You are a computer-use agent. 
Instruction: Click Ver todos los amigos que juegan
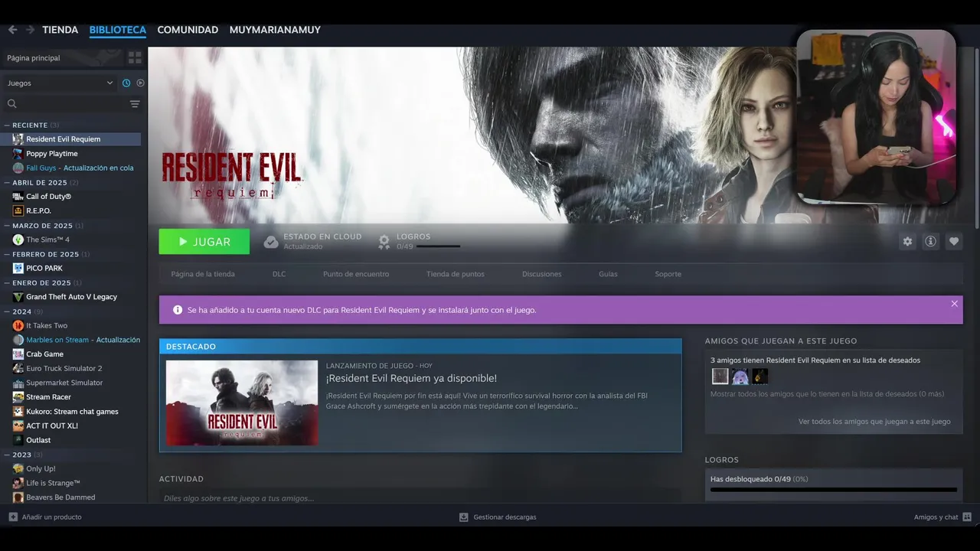(x=874, y=422)
